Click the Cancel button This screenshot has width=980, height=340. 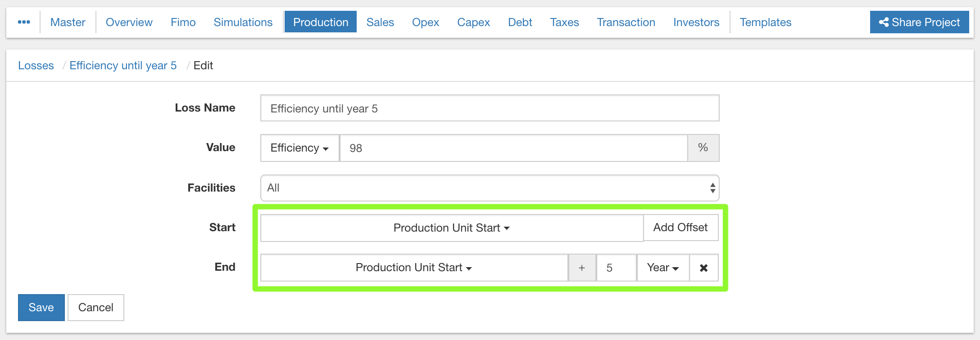[x=95, y=308]
